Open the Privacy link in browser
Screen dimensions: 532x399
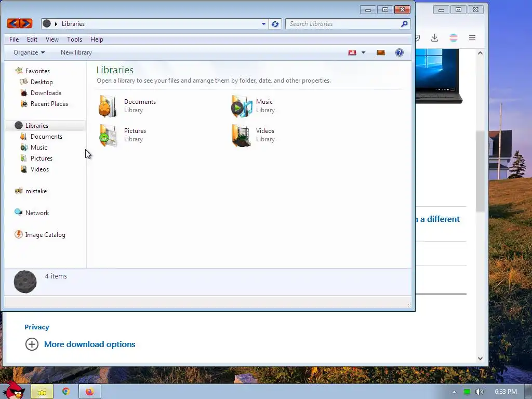pos(37,327)
